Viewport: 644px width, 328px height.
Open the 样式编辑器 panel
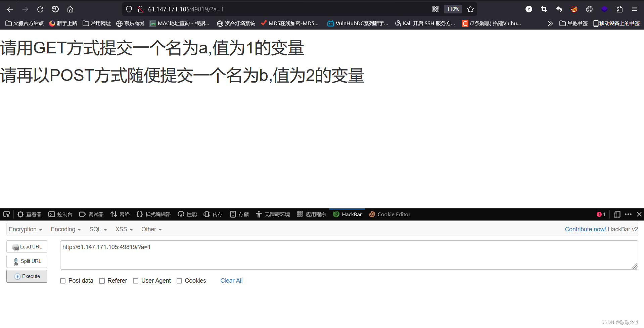click(x=153, y=214)
